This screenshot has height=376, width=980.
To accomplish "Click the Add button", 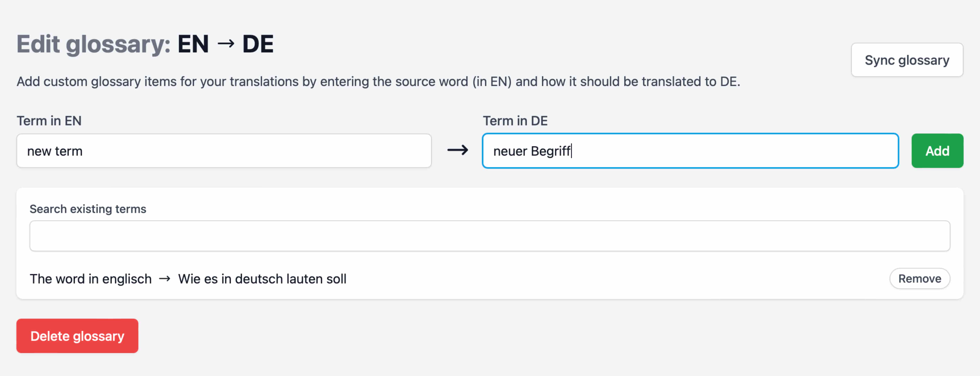I will pyautogui.click(x=937, y=151).
